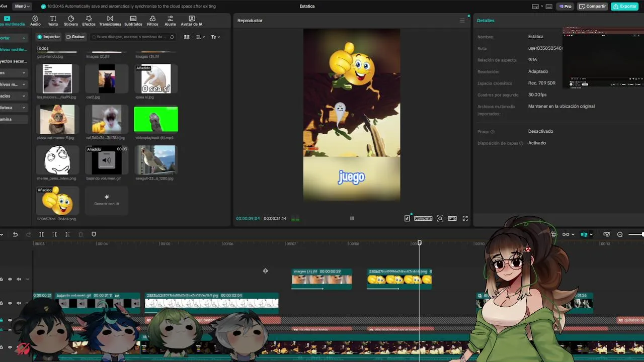
Task: Click the Compartir button
Action: (x=592, y=7)
